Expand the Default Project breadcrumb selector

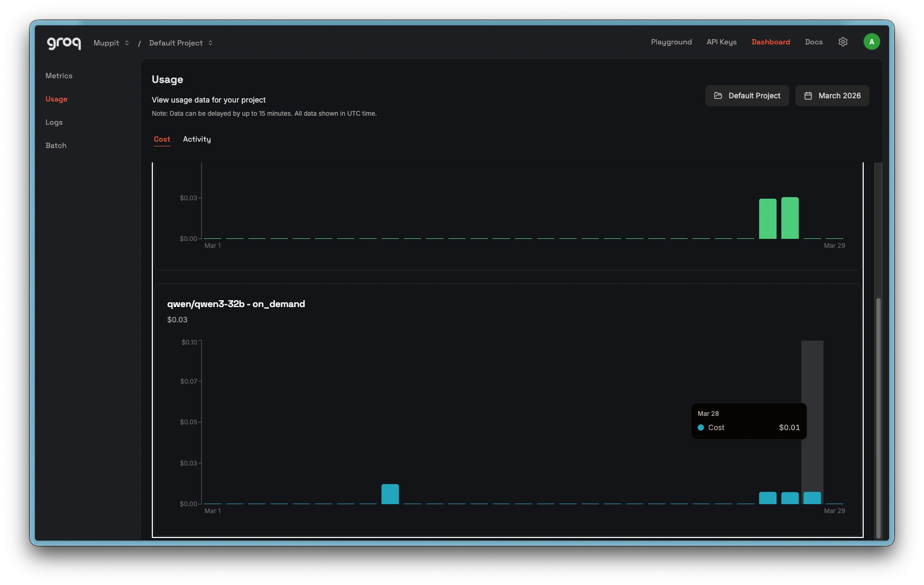click(180, 43)
